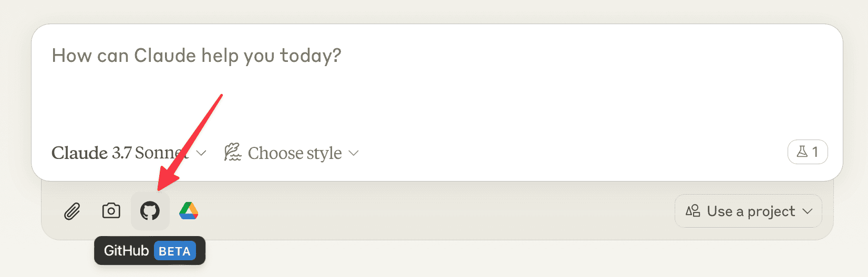Click the paperclip attach file icon
Image resolution: width=868 pixels, height=277 pixels.
click(x=72, y=211)
